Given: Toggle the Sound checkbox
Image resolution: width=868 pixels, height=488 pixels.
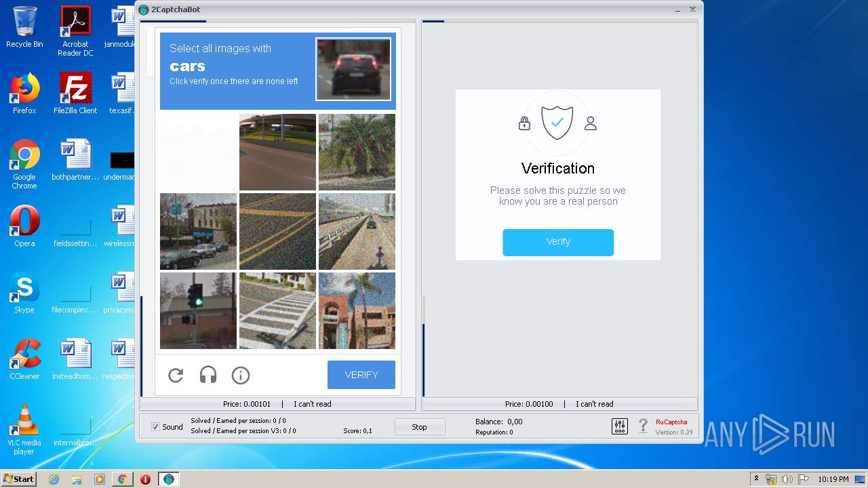Looking at the screenshot, I should coord(155,427).
